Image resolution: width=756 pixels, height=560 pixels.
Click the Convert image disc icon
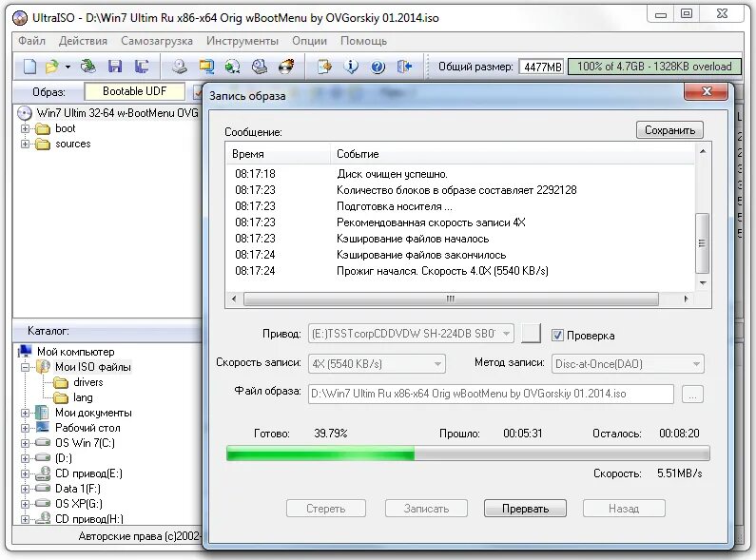[x=233, y=67]
